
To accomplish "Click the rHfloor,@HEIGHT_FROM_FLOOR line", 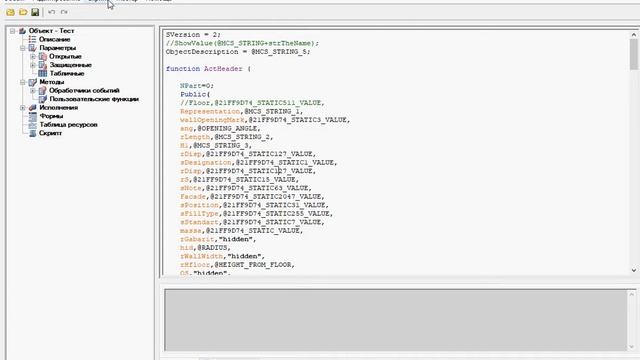I will pyautogui.click(x=237, y=265).
